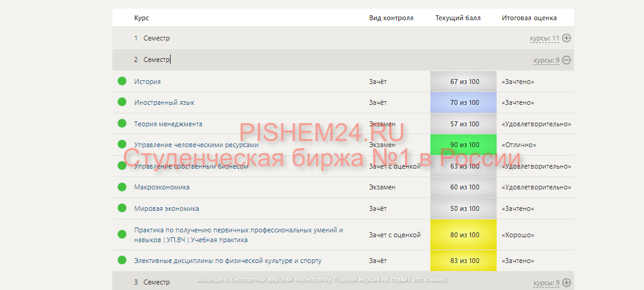
Task: Expand semester 3 using the plus icon
Action: (567, 283)
